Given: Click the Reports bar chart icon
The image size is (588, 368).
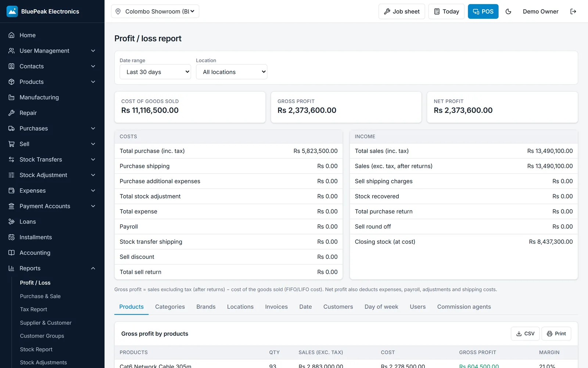Looking at the screenshot, I should (11, 268).
